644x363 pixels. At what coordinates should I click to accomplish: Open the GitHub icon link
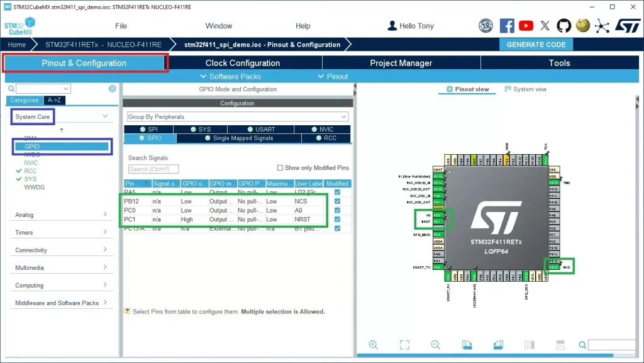pyautogui.click(x=563, y=26)
